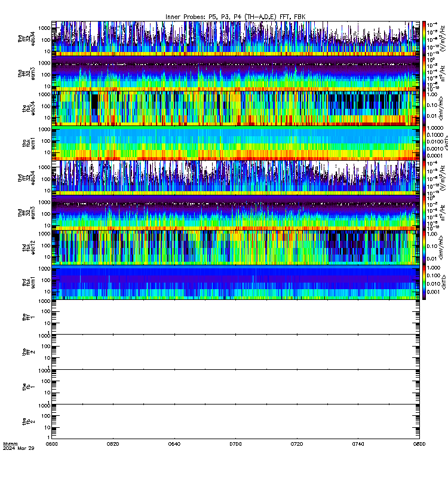This screenshot has width=448, height=478.
Task: Click inside the empty "the fff 2" panel
Action: click(235, 352)
